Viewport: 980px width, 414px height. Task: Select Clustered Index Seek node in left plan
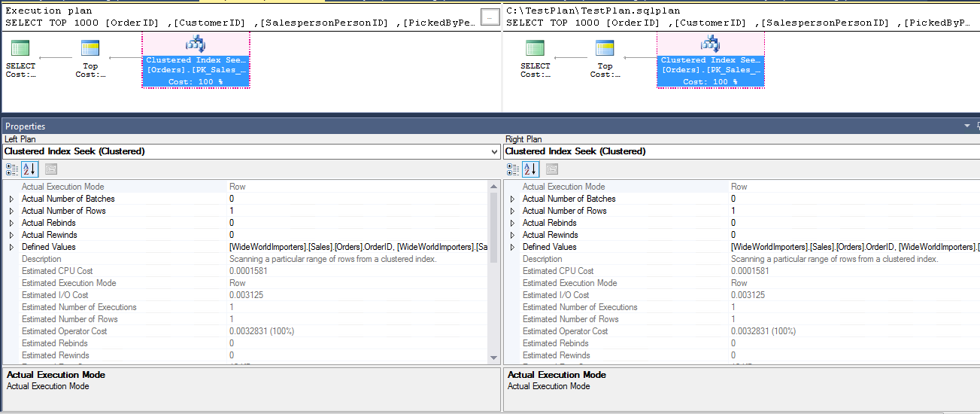[196, 60]
